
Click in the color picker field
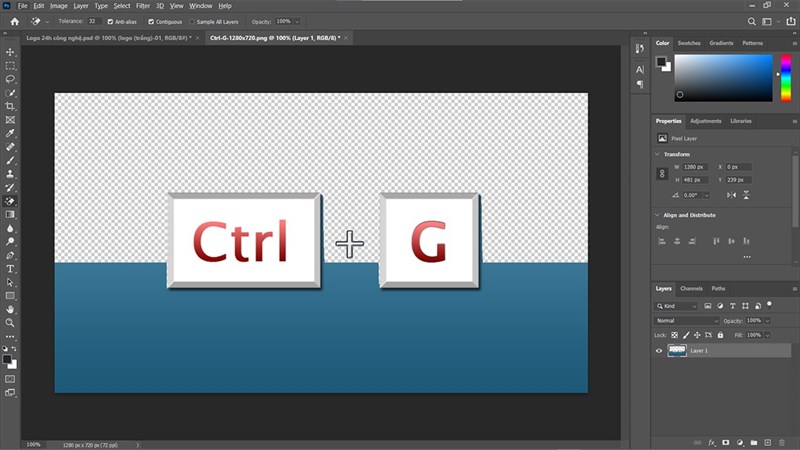(723, 78)
